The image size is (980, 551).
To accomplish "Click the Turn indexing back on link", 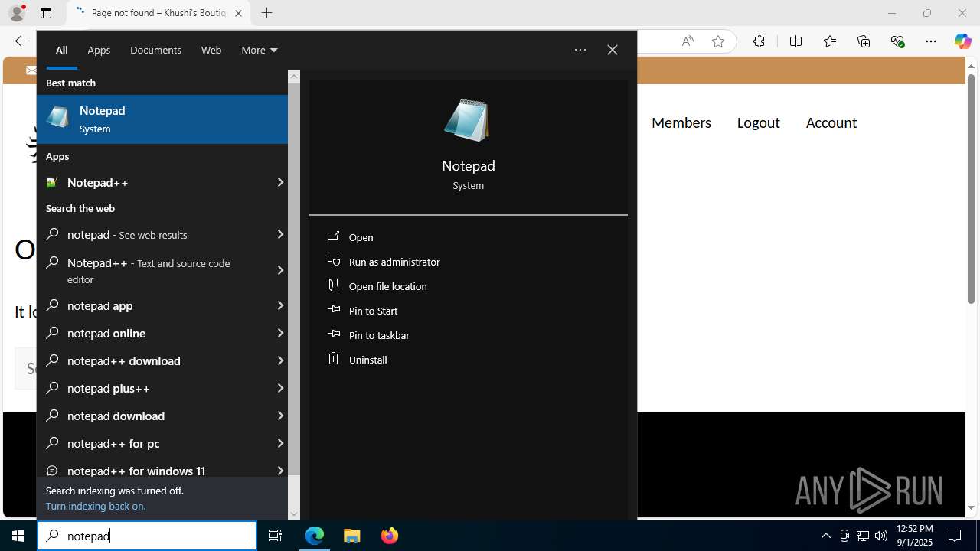I will (96, 506).
